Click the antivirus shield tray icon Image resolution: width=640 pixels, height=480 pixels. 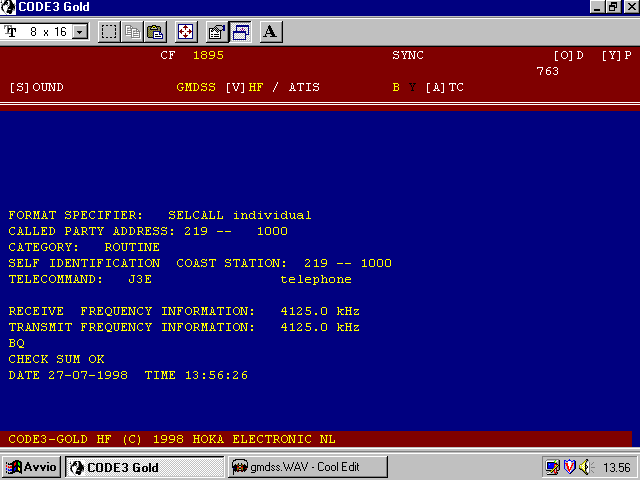[x=568, y=467]
